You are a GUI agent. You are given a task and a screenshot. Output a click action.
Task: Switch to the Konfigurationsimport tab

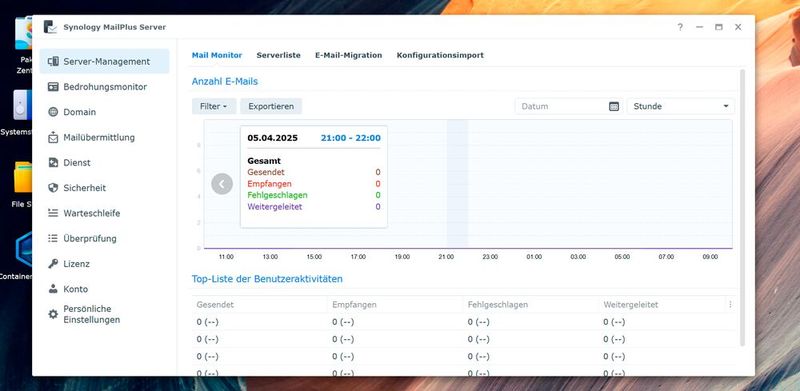440,55
